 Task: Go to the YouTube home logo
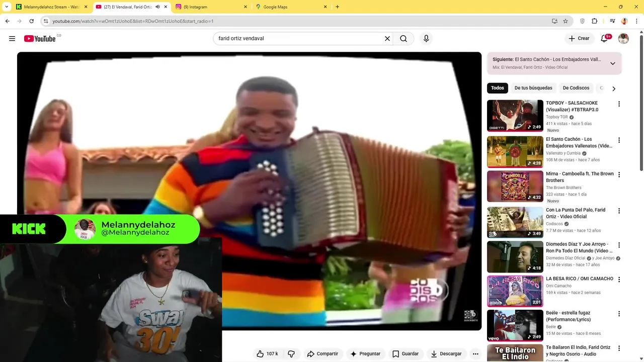click(40, 39)
